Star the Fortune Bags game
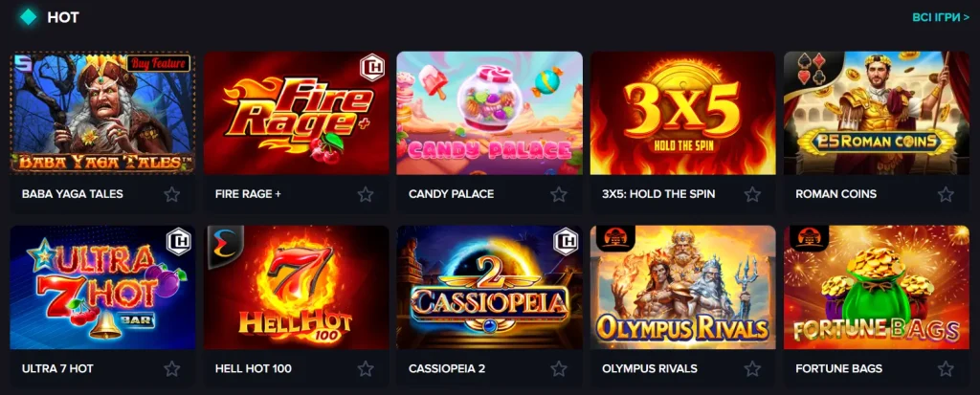Screen dimensions: 980x395 pyautogui.click(x=946, y=369)
